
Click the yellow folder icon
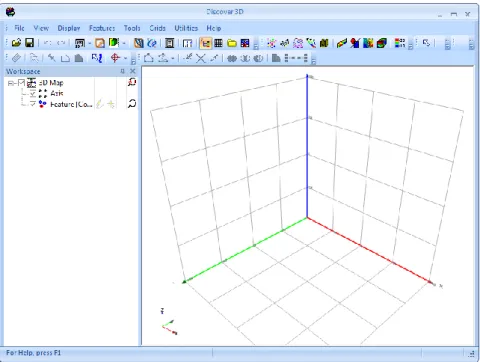tap(232, 43)
